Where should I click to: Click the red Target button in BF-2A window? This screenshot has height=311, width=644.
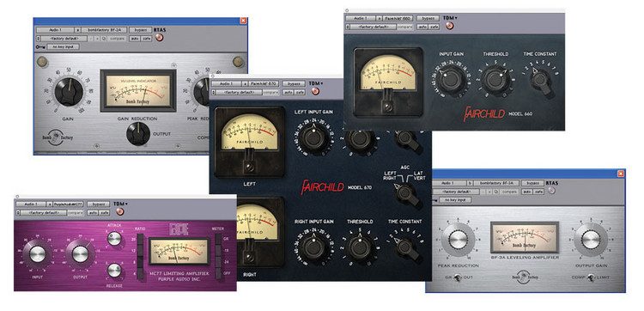click(x=159, y=38)
